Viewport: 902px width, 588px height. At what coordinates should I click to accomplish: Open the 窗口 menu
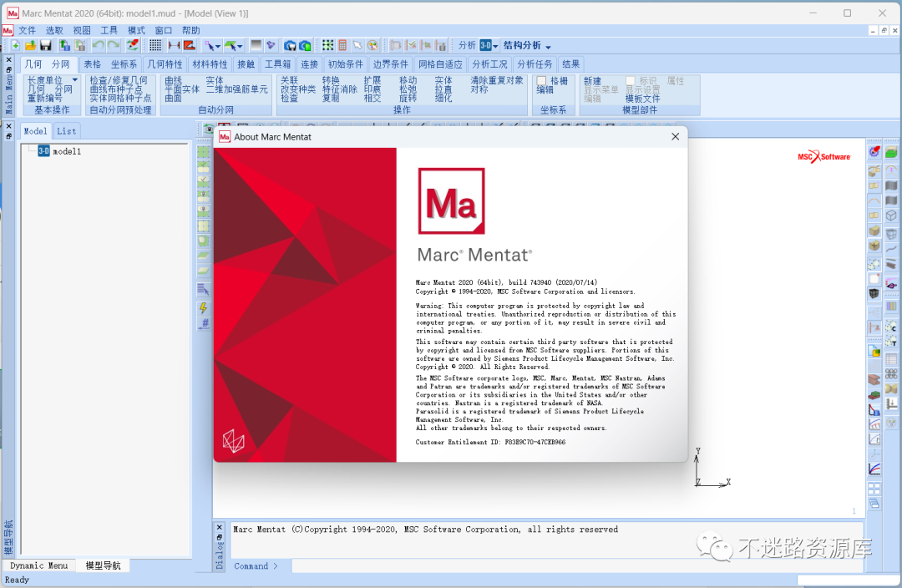tap(164, 31)
